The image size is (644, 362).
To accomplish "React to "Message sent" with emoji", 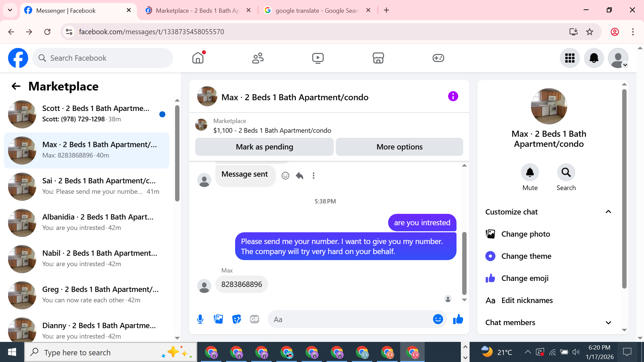I will point(285,176).
